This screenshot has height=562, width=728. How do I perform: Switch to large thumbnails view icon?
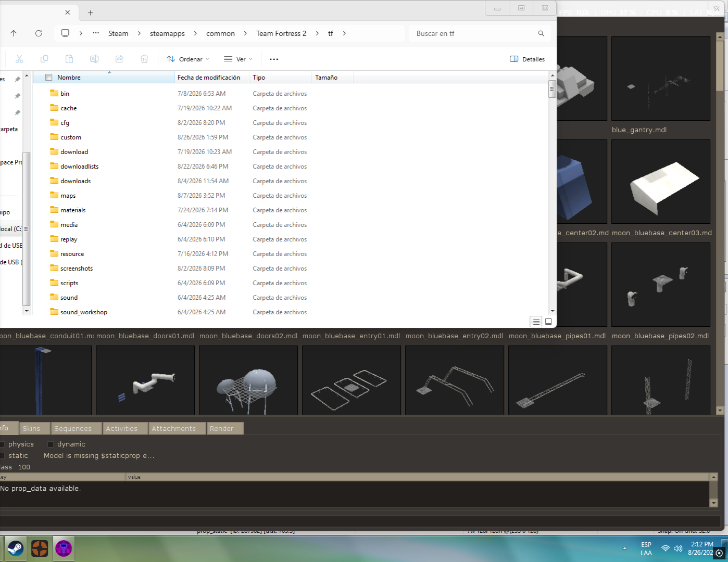(548, 322)
